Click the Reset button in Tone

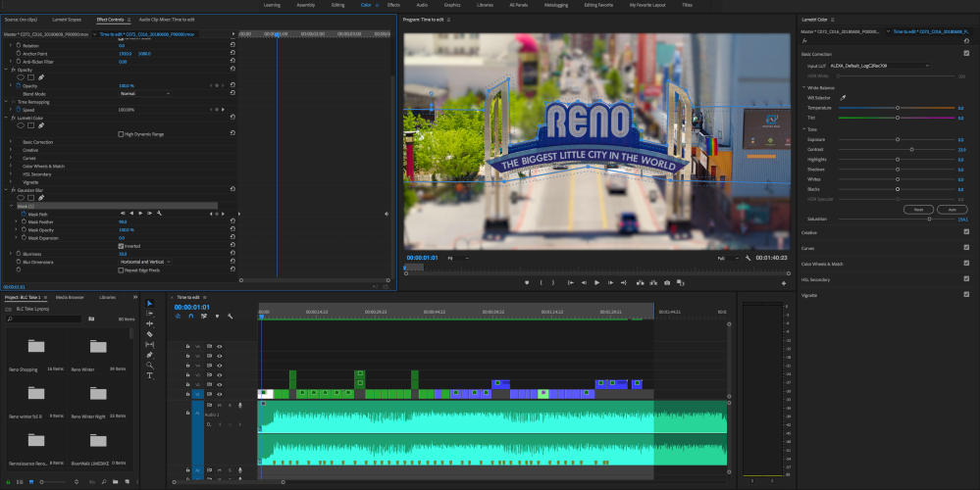[x=918, y=210]
